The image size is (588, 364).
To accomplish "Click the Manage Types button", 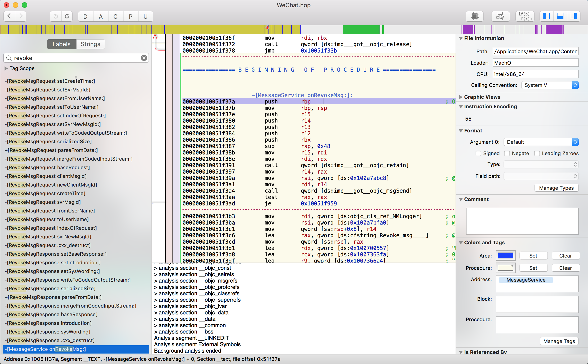I will click(556, 188).
